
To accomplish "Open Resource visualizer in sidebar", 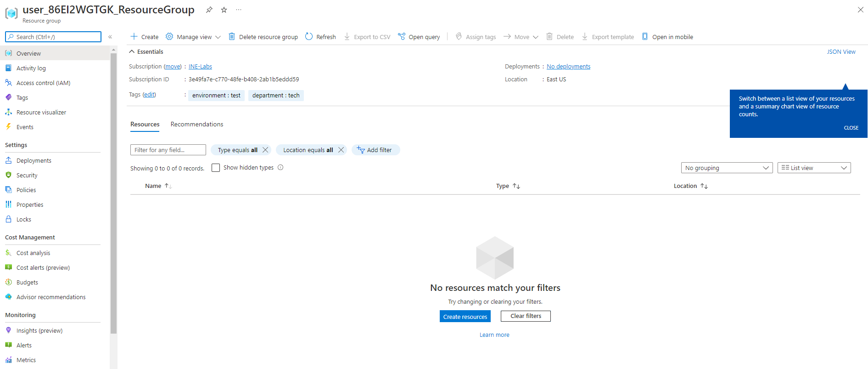I will coord(41,112).
